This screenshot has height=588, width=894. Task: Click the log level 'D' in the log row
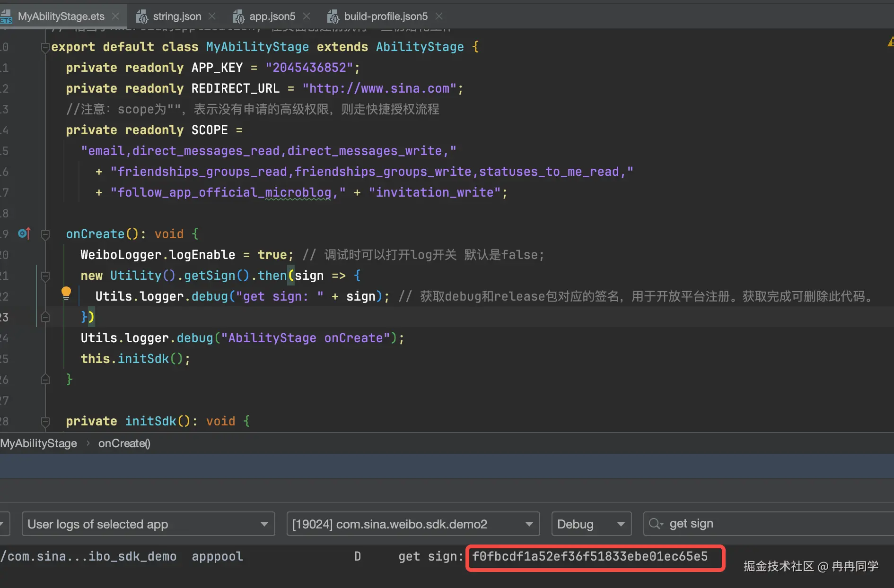pos(358,556)
